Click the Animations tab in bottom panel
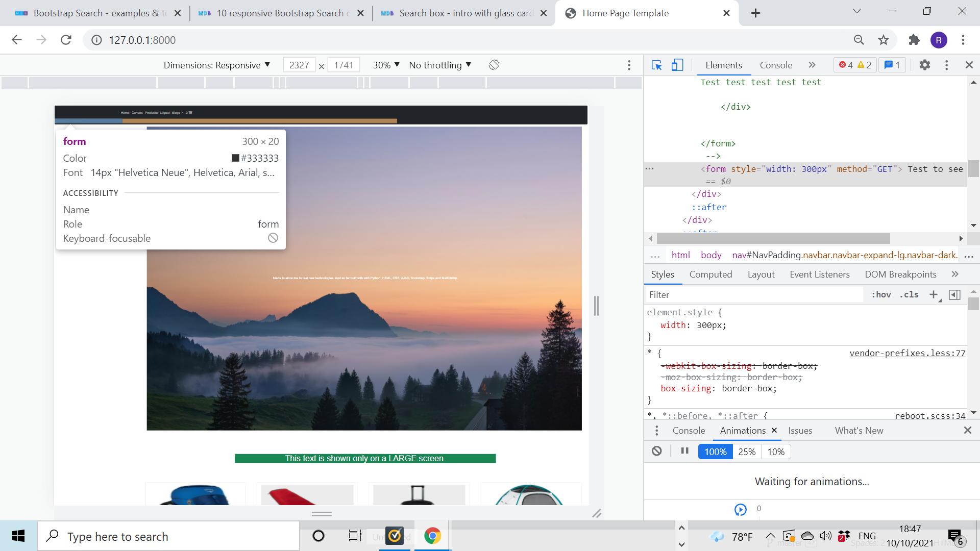Screen dimensions: 980x551 (743, 431)
